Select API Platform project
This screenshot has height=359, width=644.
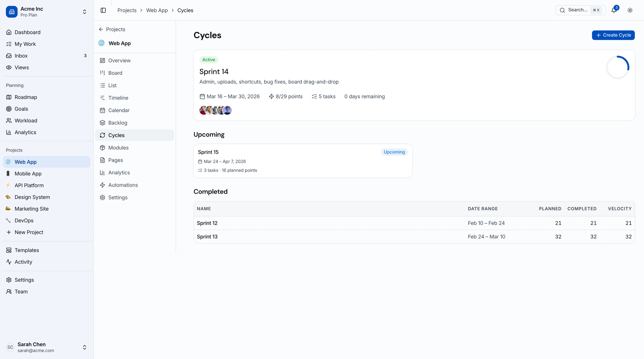click(47, 185)
